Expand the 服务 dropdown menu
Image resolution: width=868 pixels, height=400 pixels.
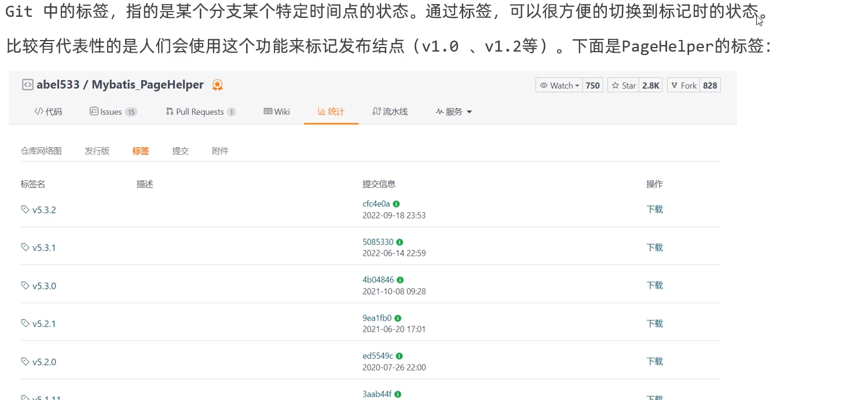pyautogui.click(x=454, y=111)
